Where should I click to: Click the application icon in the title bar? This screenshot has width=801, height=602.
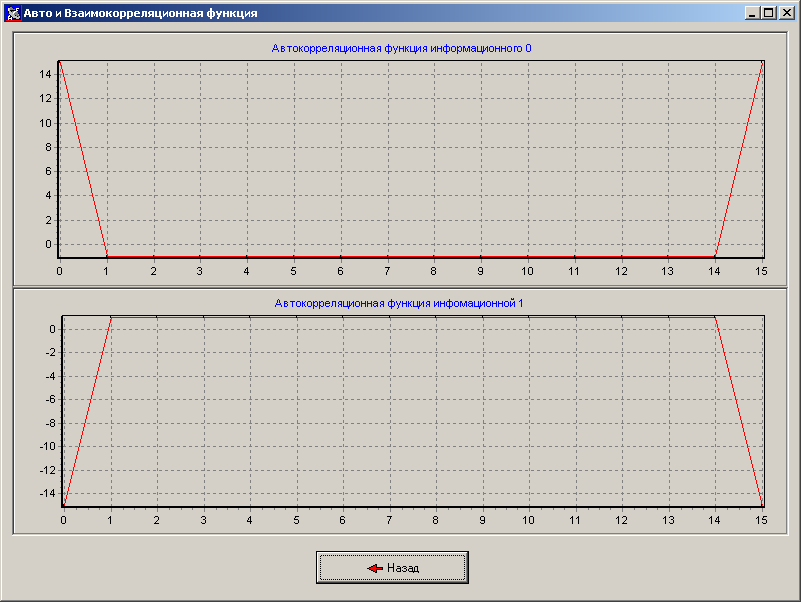13,13
